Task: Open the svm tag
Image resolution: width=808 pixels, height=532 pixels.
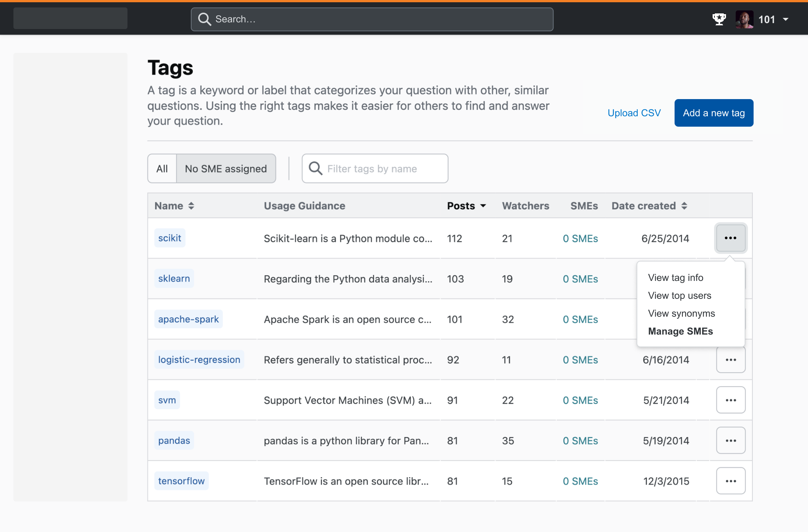Action: click(167, 400)
